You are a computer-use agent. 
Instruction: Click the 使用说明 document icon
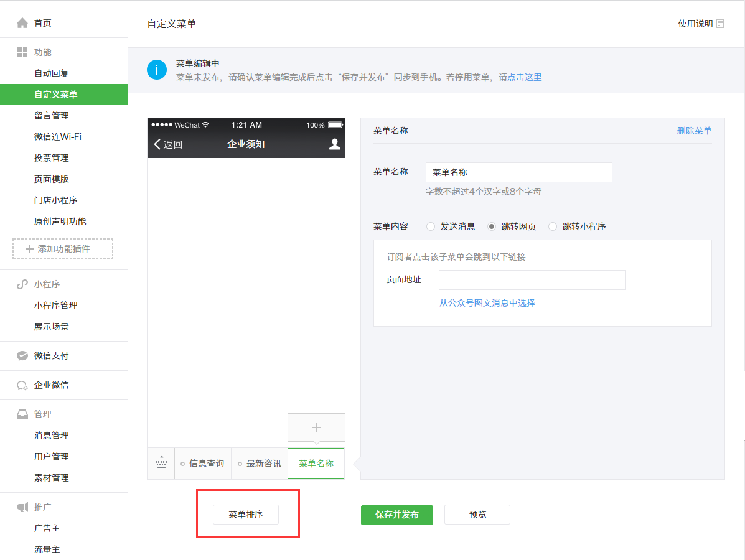click(x=720, y=23)
